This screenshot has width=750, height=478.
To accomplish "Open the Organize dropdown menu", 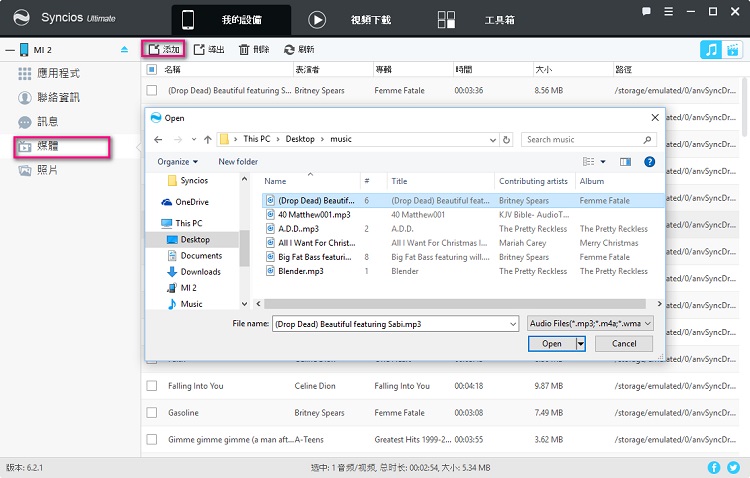I will [177, 162].
